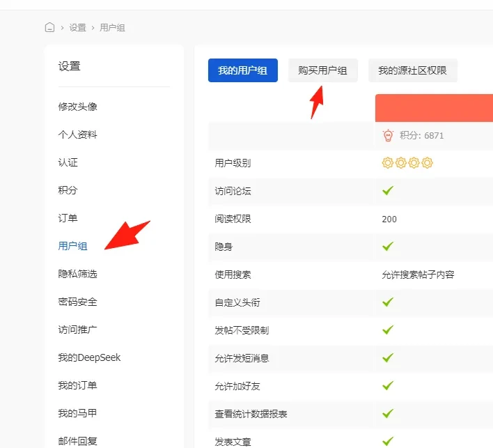Viewport: 493px width, 448px height.
Task: Switch to the 购买用户组 tab
Action: (322, 70)
